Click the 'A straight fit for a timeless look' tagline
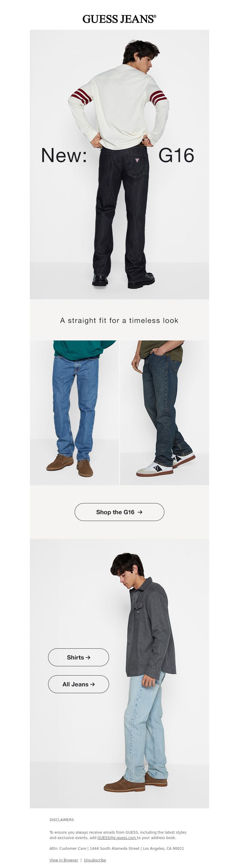 pyautogui.click(x=119, y=320)
